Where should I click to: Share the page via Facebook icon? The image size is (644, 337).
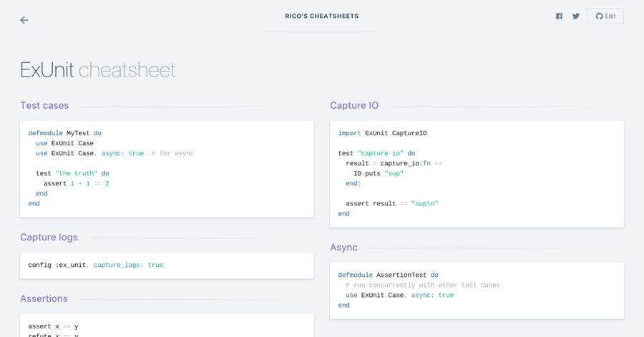point(559,16)
